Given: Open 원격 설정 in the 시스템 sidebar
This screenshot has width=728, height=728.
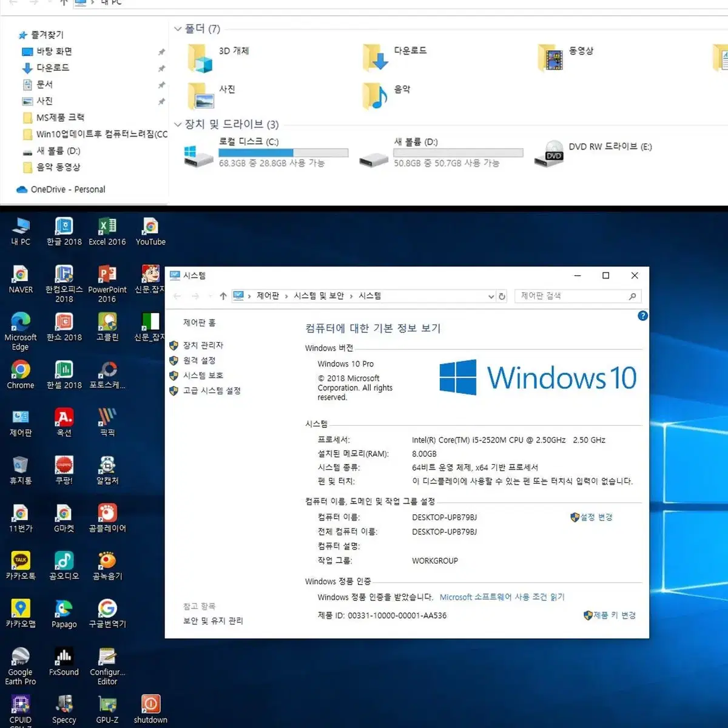Looking at the screenshot, I should pyautogui.click(x=199, y=360).
